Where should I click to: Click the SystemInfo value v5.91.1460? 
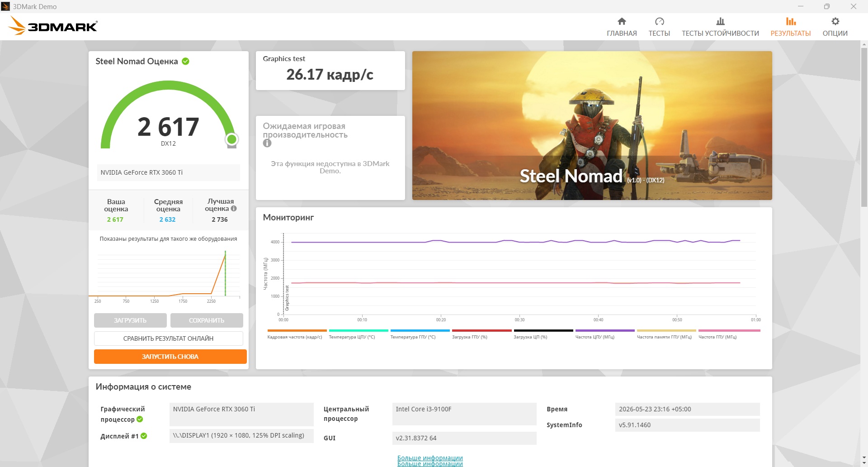tap(687, 425)
